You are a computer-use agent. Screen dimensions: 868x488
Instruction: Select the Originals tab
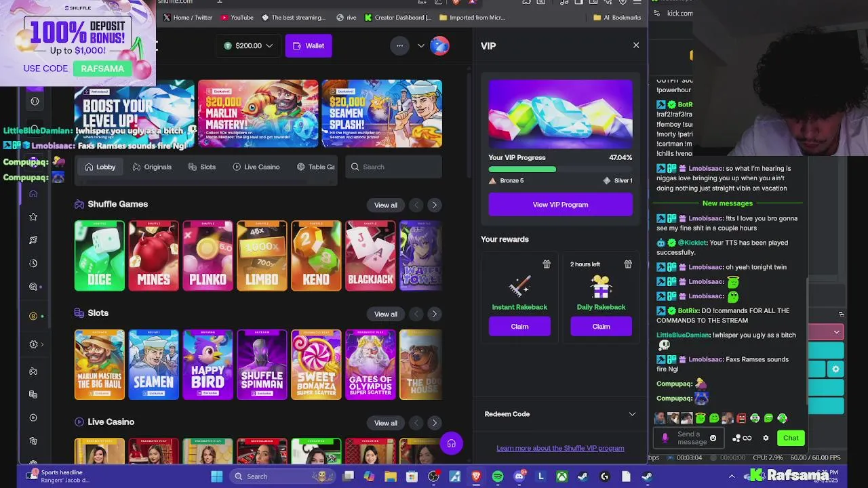point(152,167)
